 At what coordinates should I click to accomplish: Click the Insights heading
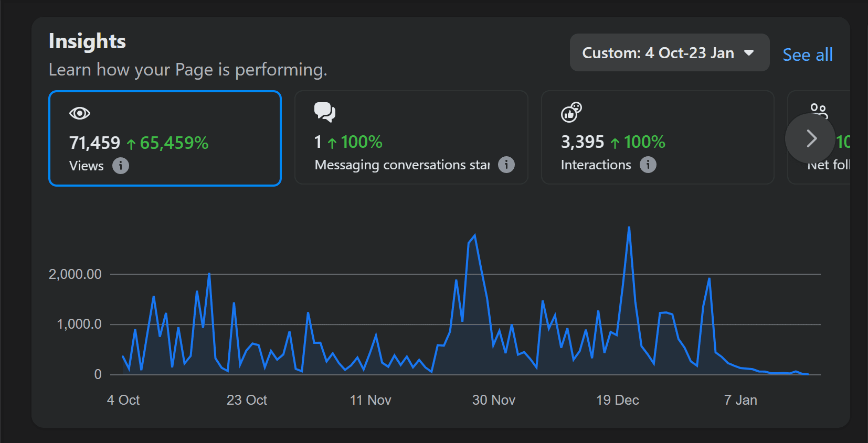tap(87, 41)
